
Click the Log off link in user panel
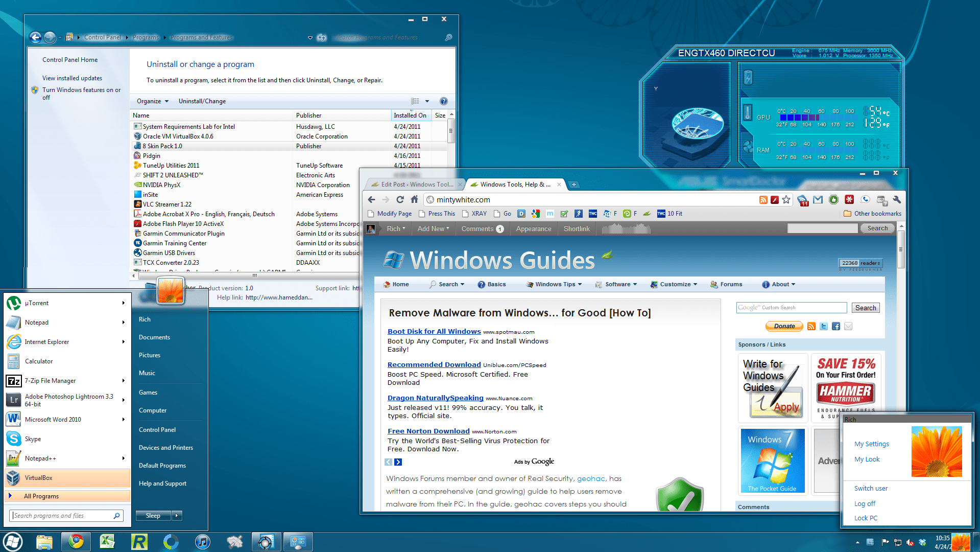pos(865,503)
